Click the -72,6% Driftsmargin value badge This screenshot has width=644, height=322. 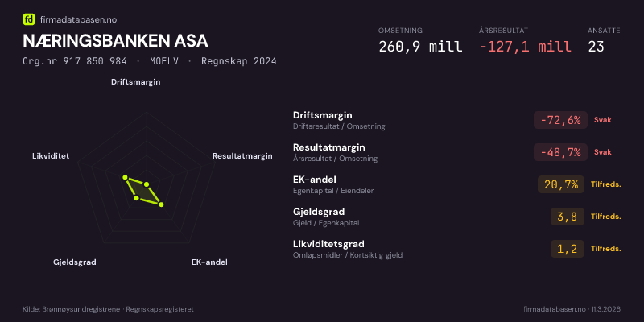pos(559,120)
